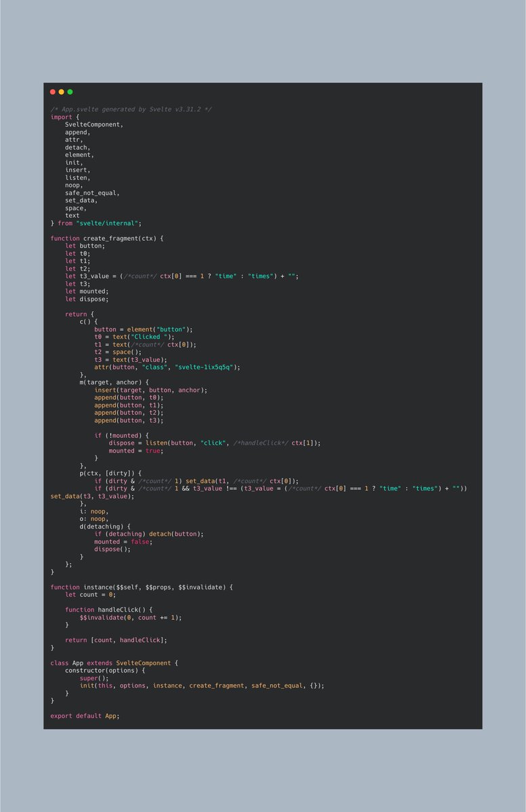Click the "o: noop," line
The height and width of the screenshot is (812, 526).
[94, 519]
